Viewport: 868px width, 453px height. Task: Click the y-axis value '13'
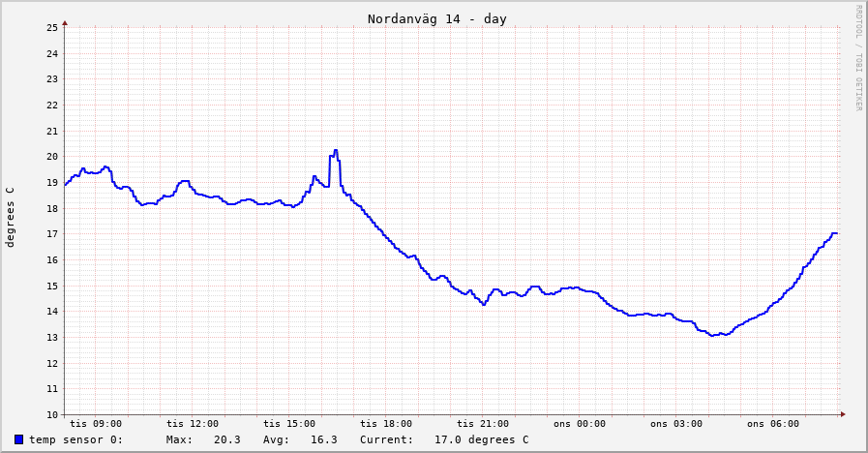(x=52, y=337)
